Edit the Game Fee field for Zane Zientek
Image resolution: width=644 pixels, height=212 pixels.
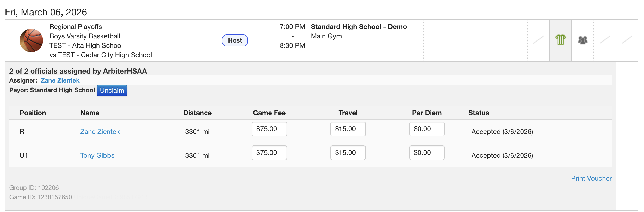tap(269, 129)
